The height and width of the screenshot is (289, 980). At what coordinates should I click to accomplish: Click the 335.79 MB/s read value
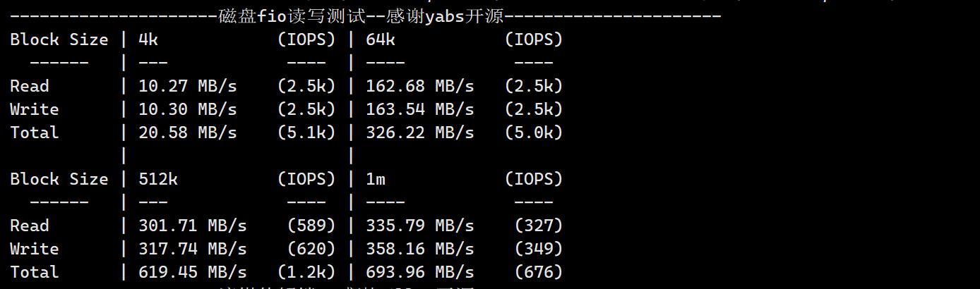(419, 226)
